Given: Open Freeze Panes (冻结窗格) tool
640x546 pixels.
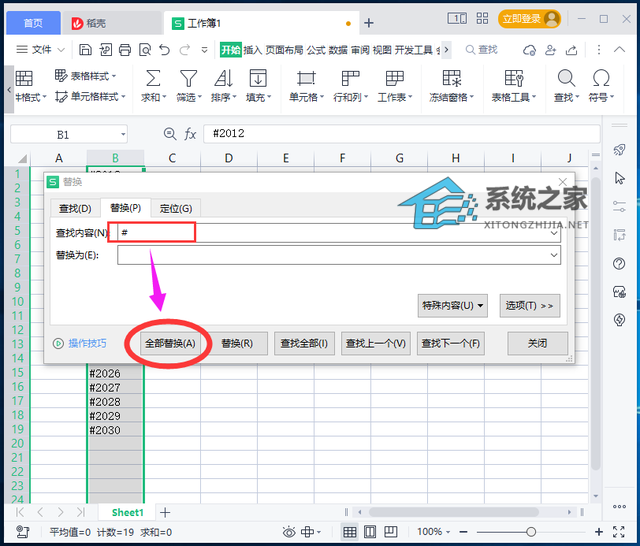Looking at the screenshot, I should (x=451, y=86).
